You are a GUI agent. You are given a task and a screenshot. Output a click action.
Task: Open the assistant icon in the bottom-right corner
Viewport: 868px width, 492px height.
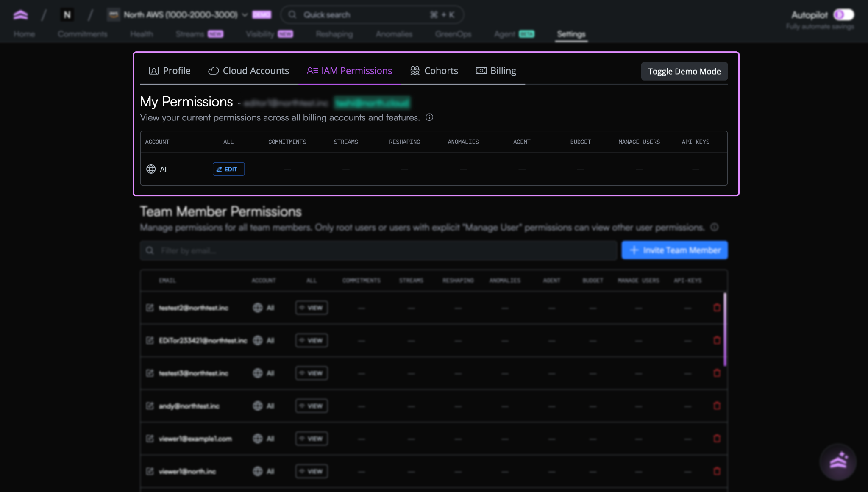pyautogui.click(x=839, y=462)
